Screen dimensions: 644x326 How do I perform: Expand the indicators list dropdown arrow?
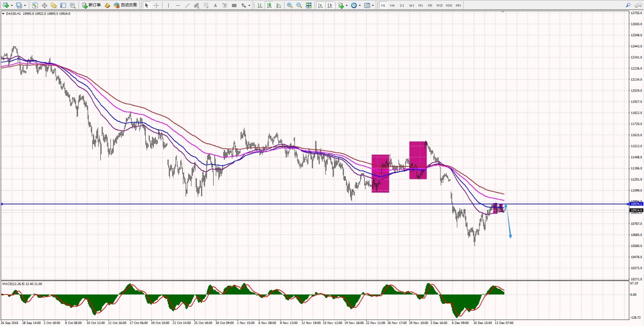pos(347,6)
